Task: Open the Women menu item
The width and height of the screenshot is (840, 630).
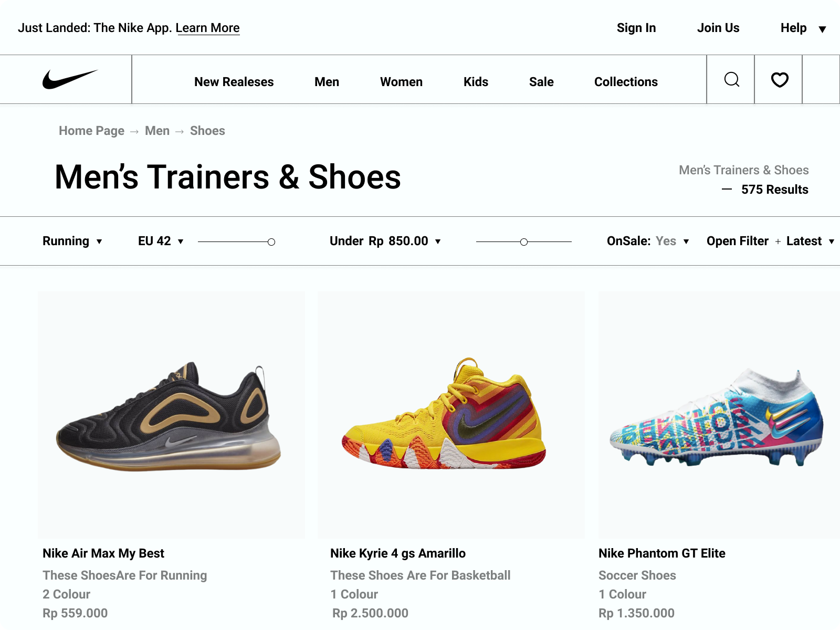Action: click(401, 82)
